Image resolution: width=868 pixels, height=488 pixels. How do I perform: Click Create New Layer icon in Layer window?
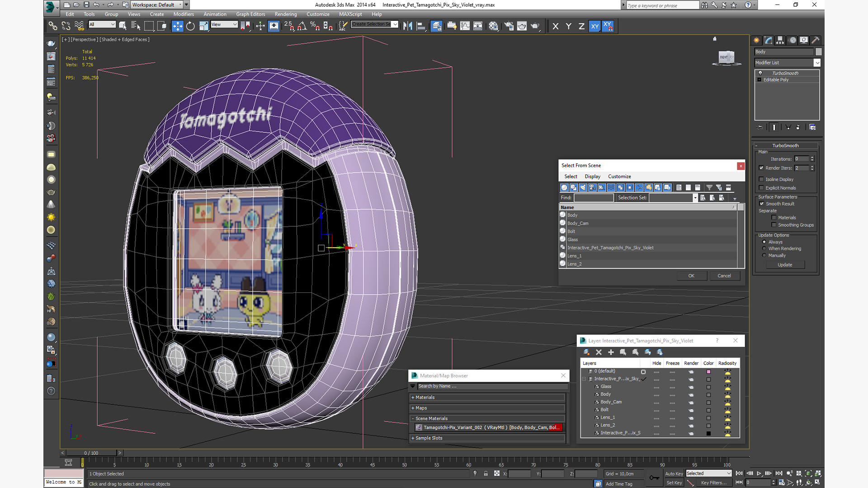[586, 352]
